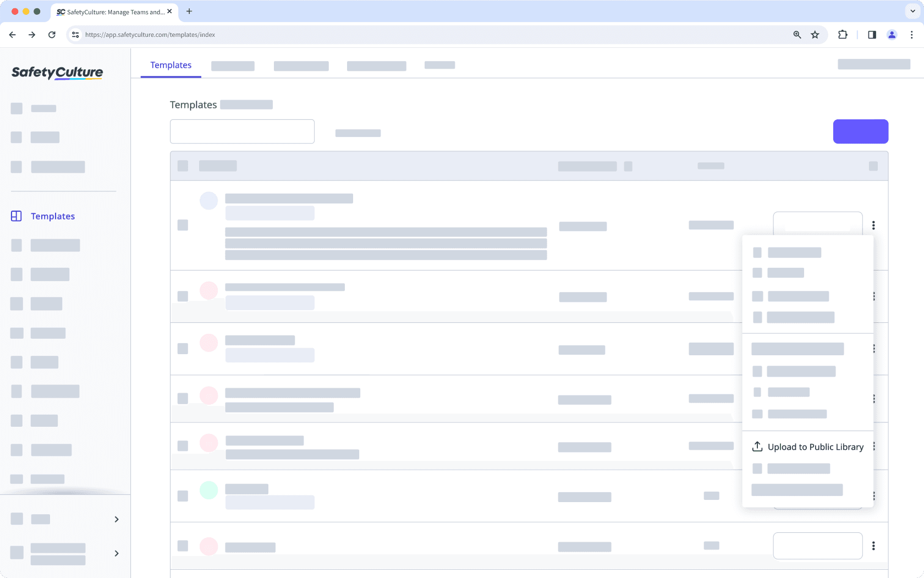Image resolution: width=924 pixels, height=578 pixels.
Task: Toggle the select-all checkbox in table header
Action: tap(183, 166)
